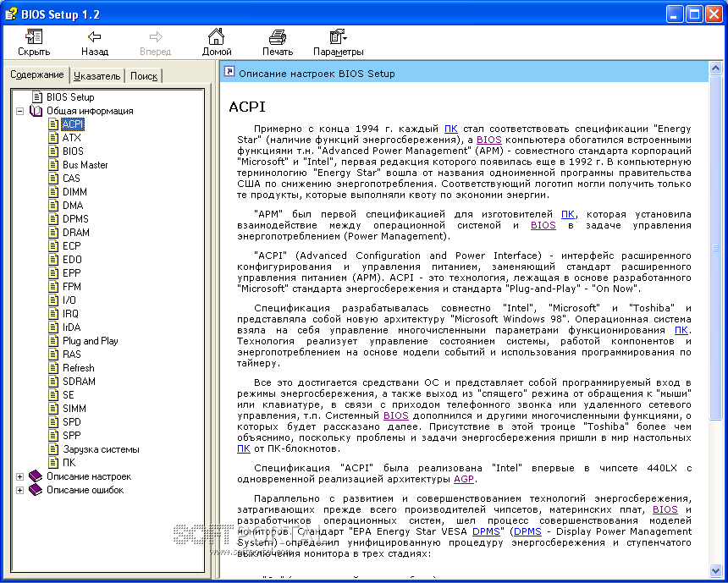
Task: Open the EPP topic
Action: coord(71,273)
